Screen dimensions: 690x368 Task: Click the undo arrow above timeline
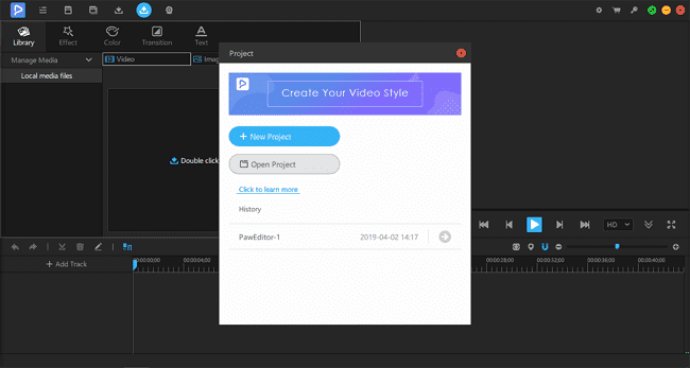pyautogui.click(x=15, y=247)
